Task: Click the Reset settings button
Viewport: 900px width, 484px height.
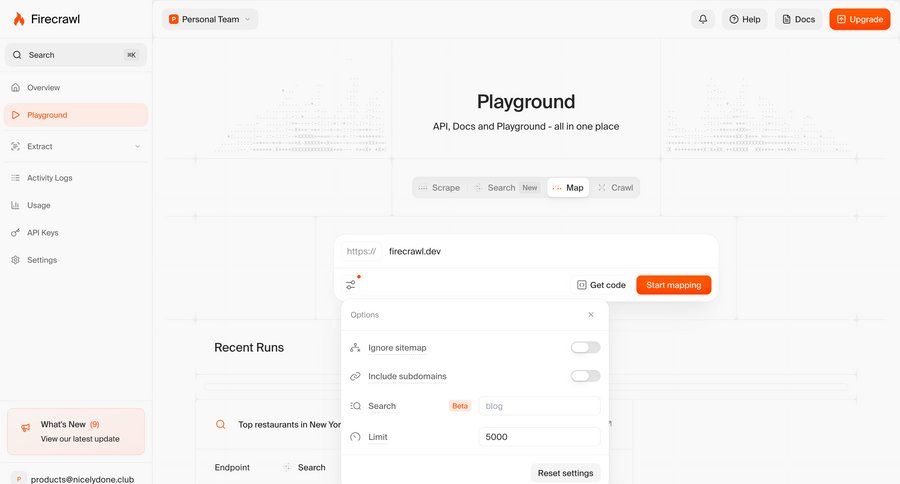Action: point(565,473)
